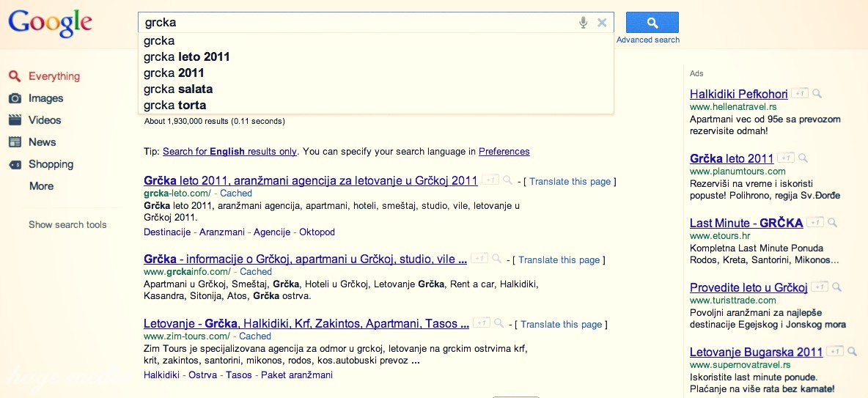Open the Oktopod sitelink
Screen dimensions: 868x398
[x=317, y=232]
